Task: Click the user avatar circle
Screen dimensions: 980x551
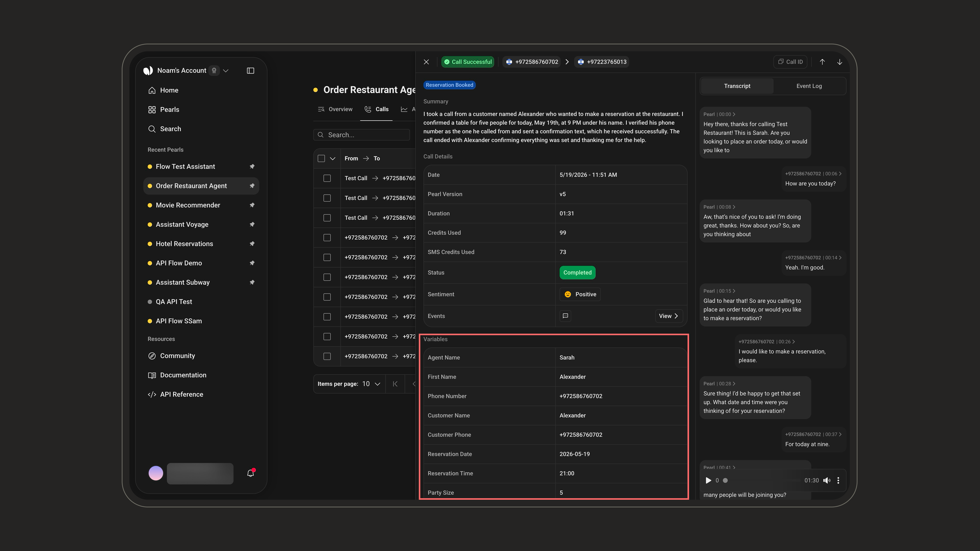Action: click(x=156, y=474)
